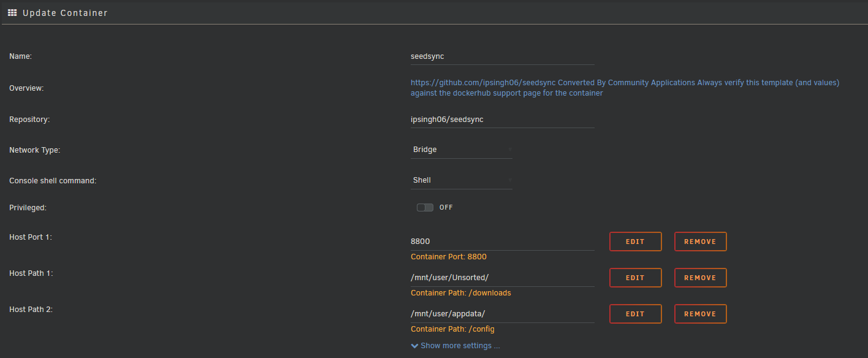Screen dimensions: 868x358
Task: Click the Console shell command dropdown arrow
Action: point(509,180)
